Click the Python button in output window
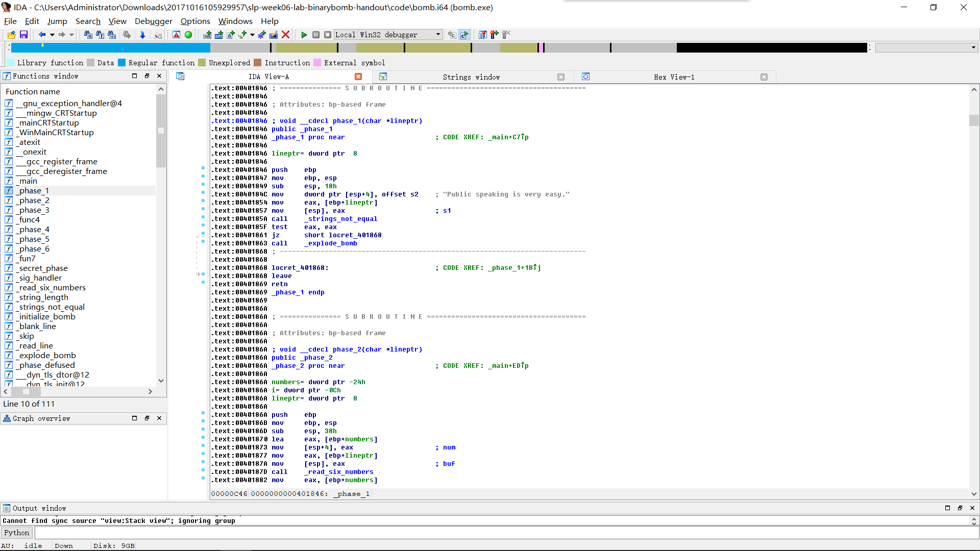 click(17, 533)
